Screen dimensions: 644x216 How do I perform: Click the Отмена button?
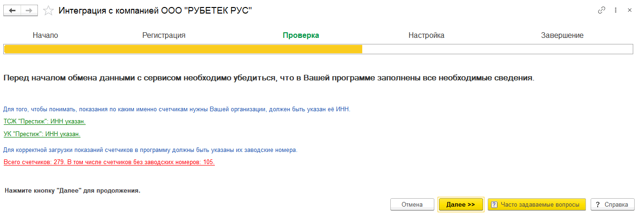point(412,204)
